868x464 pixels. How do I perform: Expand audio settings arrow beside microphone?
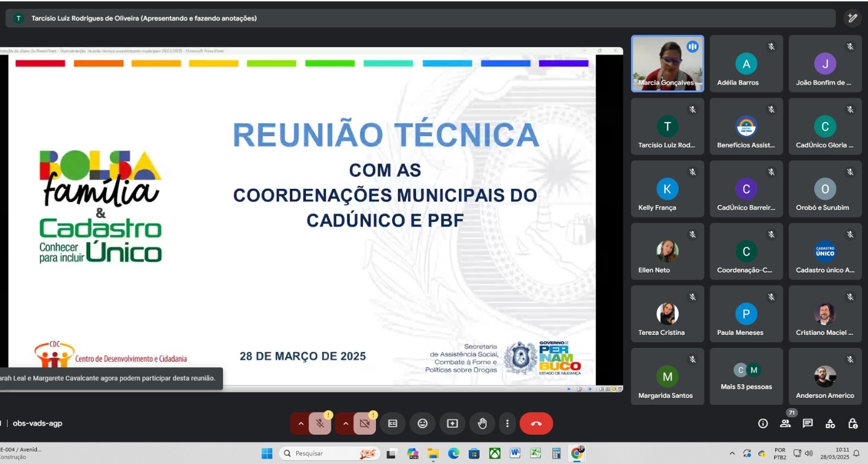[x=301, y=424]
